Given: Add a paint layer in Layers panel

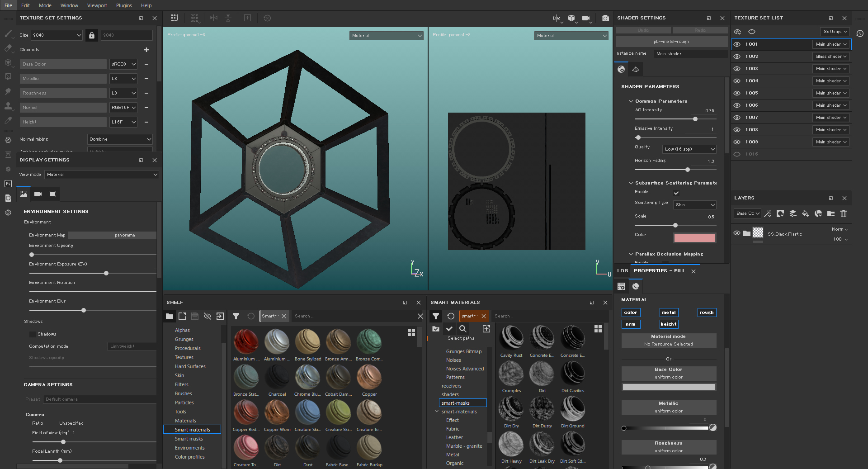Looking at the screenshot, I should (793, 213).
